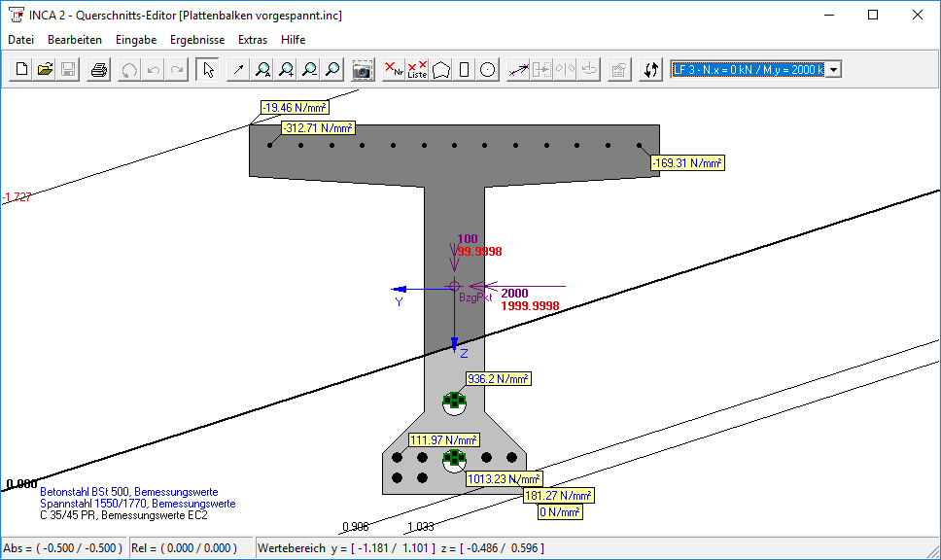The image size is (941, 560).
Task: Open the Datei menu
Action: (x=20, y=40)
